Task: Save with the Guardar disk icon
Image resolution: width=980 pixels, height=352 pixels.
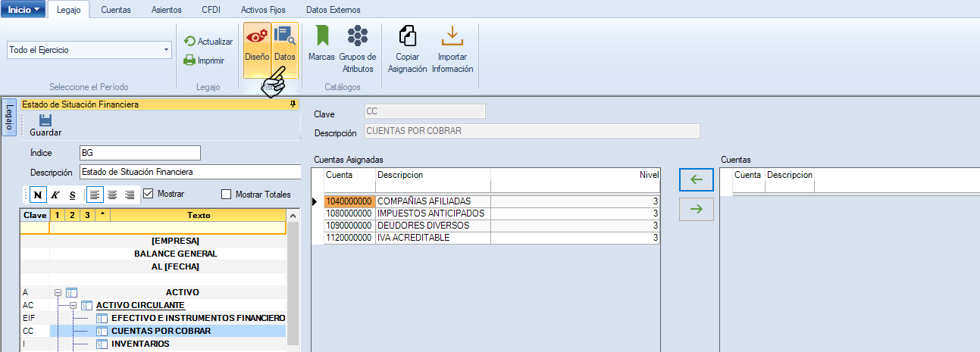Action: point(45,121)
